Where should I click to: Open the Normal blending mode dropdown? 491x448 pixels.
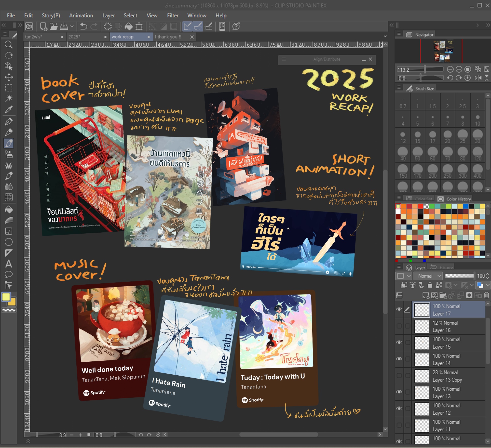[x=428, y=276]
